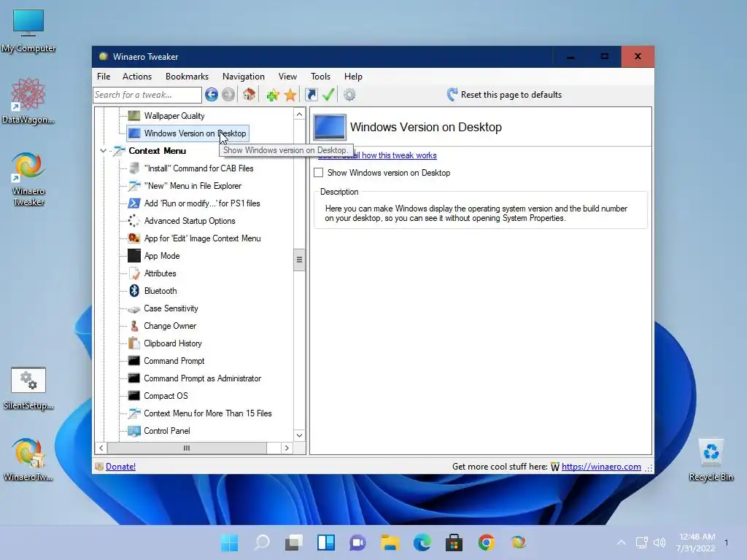Select Add 'Run or modify...' for PS1 files
Image resolution: width=747 pixels, height=560 pixels.
tap(202, 203)
